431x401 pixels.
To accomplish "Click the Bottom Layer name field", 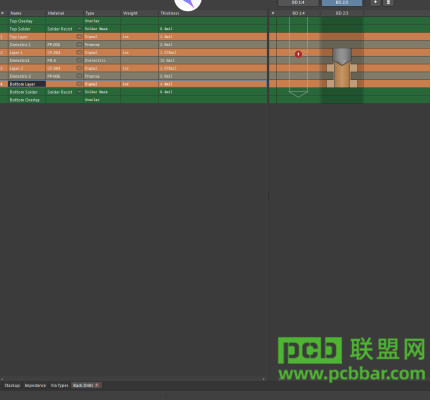I will click(x=27, y=84).
